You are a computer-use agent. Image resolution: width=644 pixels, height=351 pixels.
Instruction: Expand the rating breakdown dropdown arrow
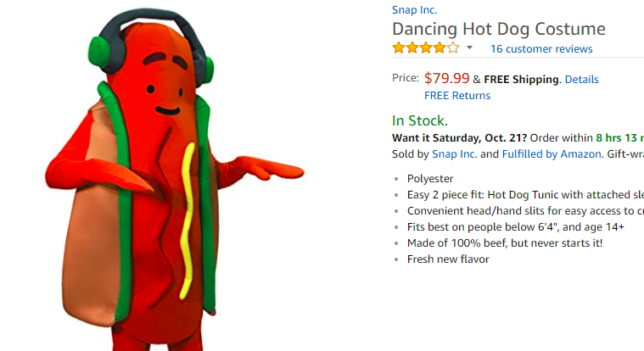click(470, 48)
